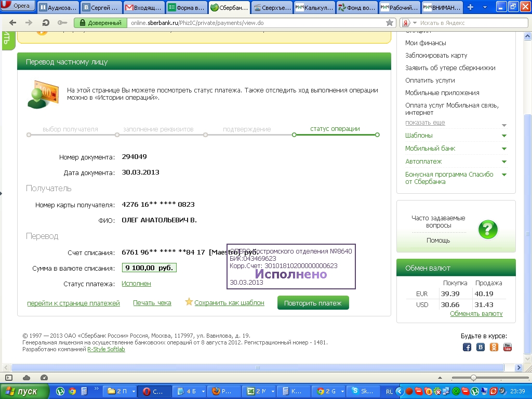Open the Odnoklassniki social icon
The width and height of the screenshot is (532, 399).
tap(494, 347)
